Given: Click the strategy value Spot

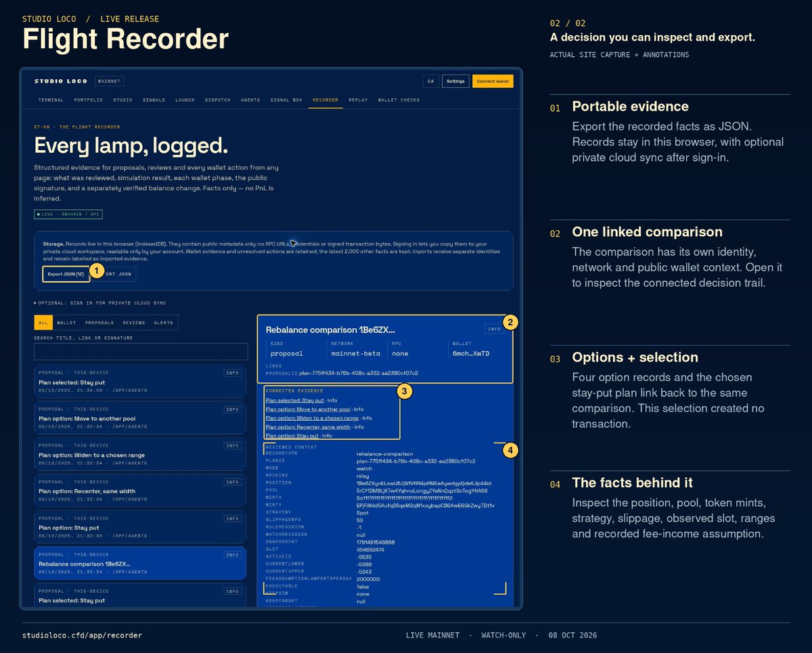Looking at the screenshot, I should click(362, 512).
